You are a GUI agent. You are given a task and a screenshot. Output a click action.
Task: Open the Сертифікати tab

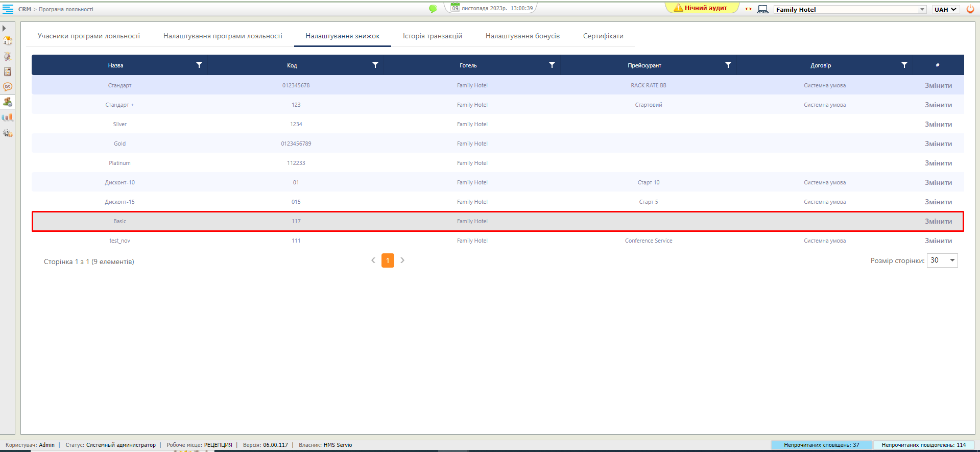click(x=603, y=36)
